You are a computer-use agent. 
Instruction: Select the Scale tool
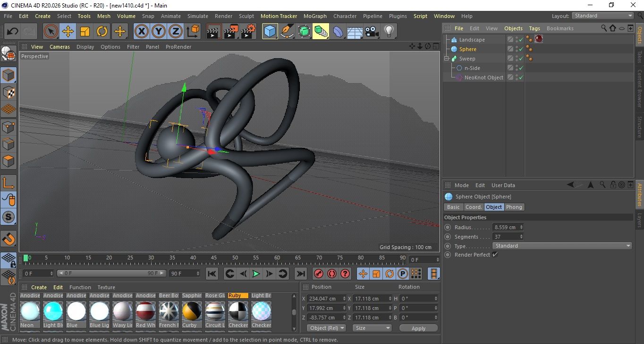[85, 32]
